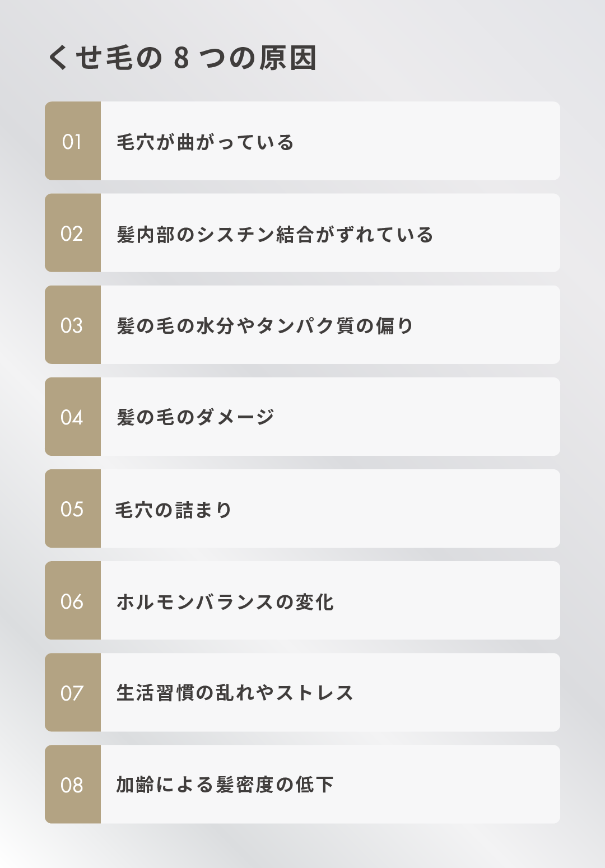Choose the 髪の毛のダメージ item
This screenshot has height=868, width=605.
pos(302,417)
